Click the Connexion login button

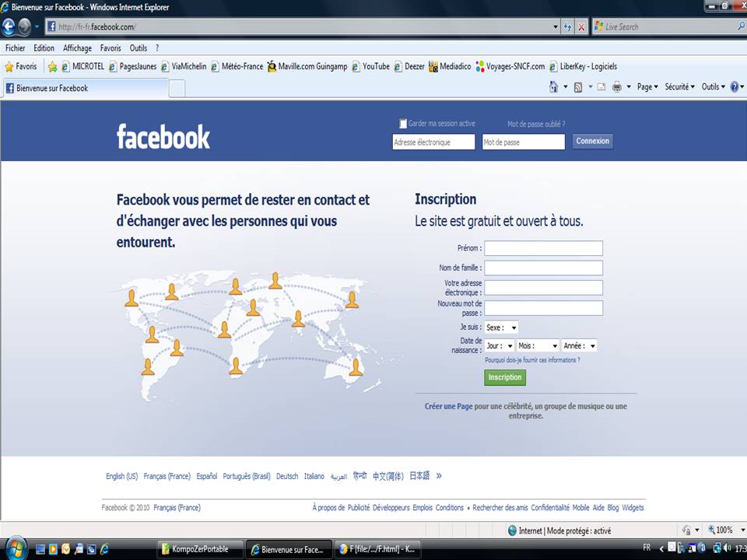[x=593, y=141]
